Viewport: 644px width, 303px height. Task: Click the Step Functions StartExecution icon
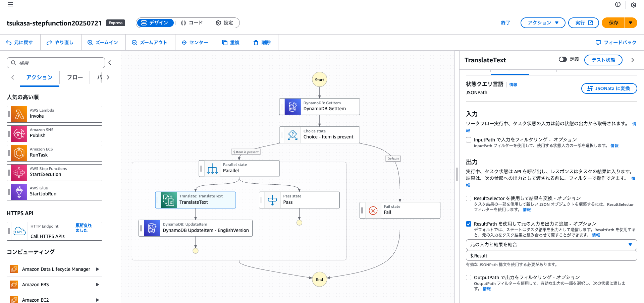click(x=19, y=173)
